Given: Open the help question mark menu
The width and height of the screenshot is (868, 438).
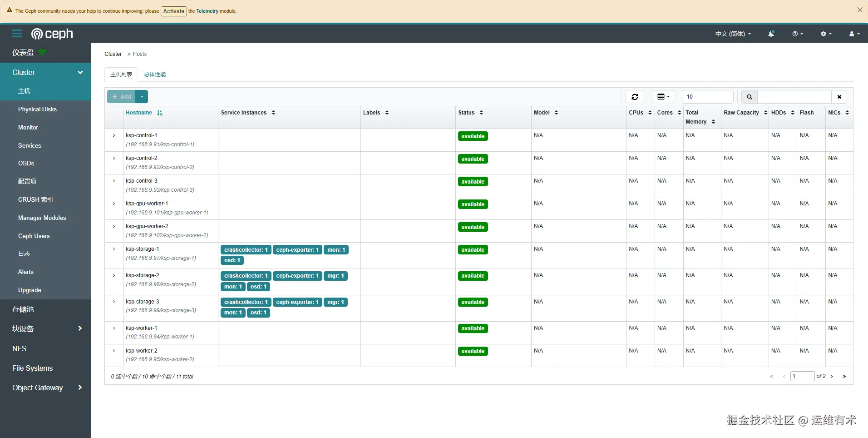Looking at the screenshot, I should pyautogui.click(x=798, y=34).
